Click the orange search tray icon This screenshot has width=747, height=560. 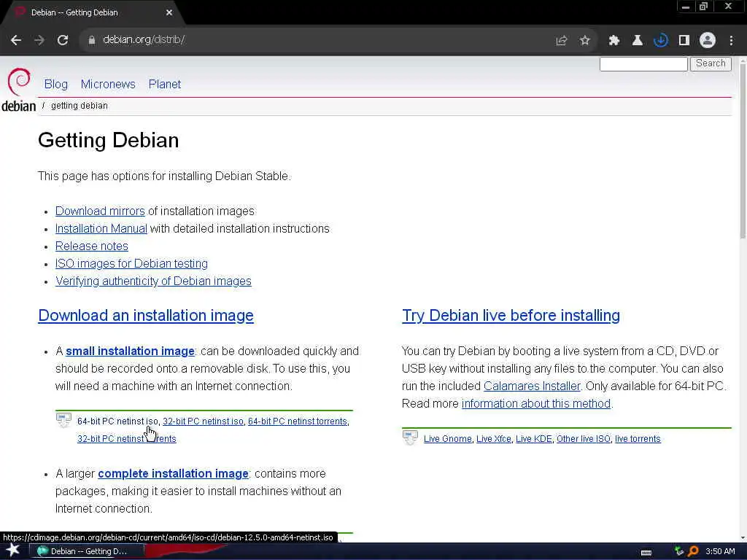(x=693, y=551)
